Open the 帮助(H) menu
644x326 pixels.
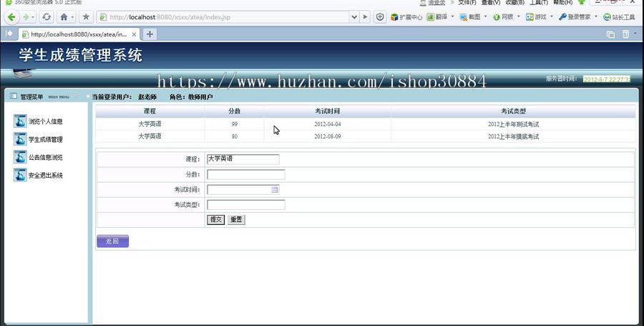point(562,2)
